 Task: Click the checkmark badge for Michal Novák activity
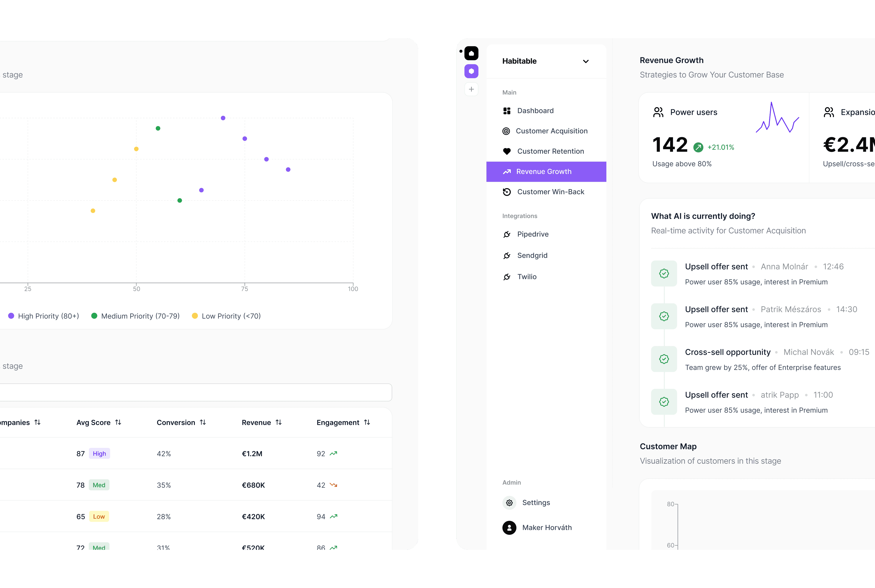[664, 359]
